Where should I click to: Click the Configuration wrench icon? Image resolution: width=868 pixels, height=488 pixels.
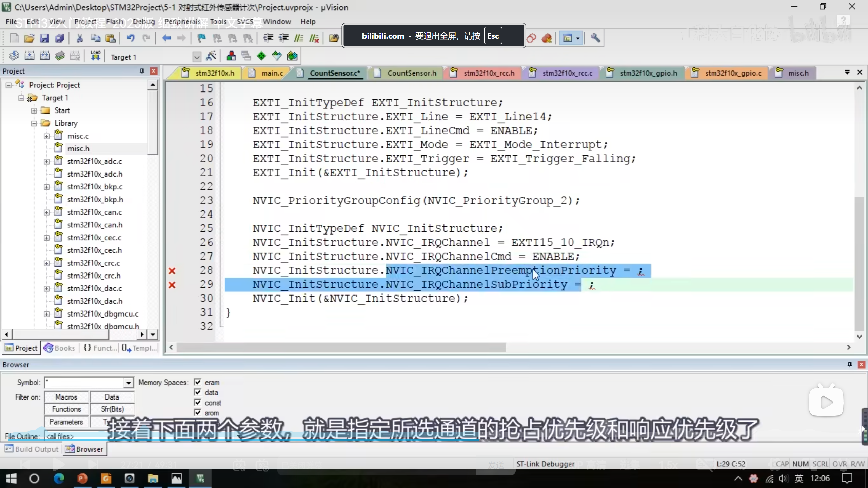pyautogui.click(x=595, y=38)
